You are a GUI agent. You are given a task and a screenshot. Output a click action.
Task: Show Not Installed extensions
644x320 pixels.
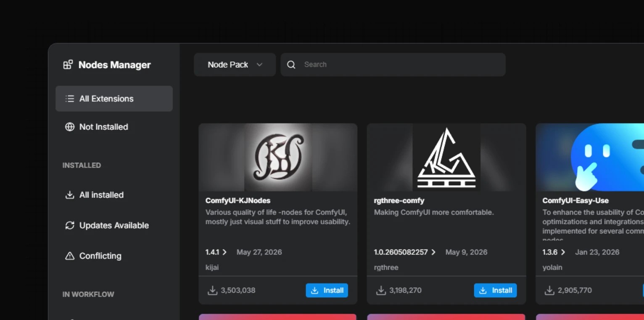(114, 127)
